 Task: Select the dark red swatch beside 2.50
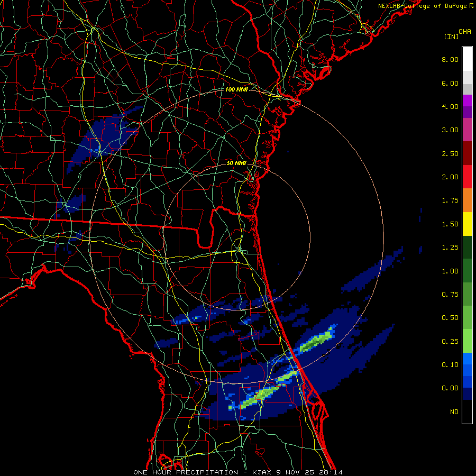tap(467, 153)
